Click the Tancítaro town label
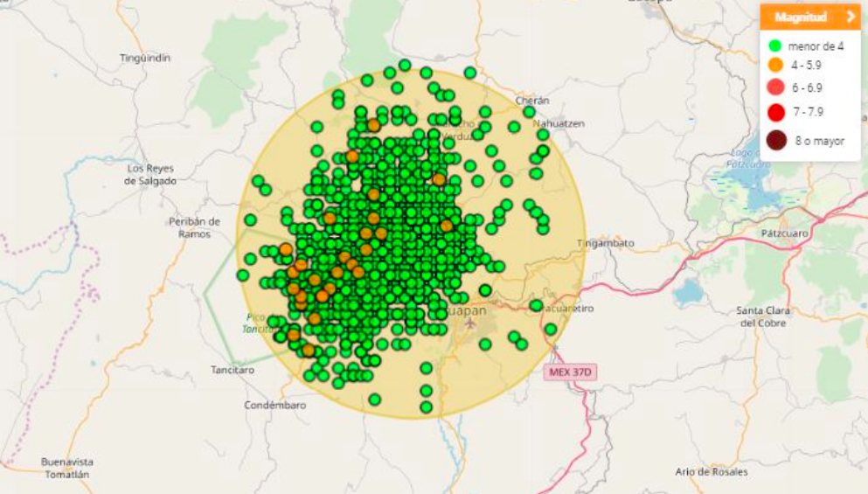Image resolution: width=868 pixels, height=494 pixels. coord(233,370)
